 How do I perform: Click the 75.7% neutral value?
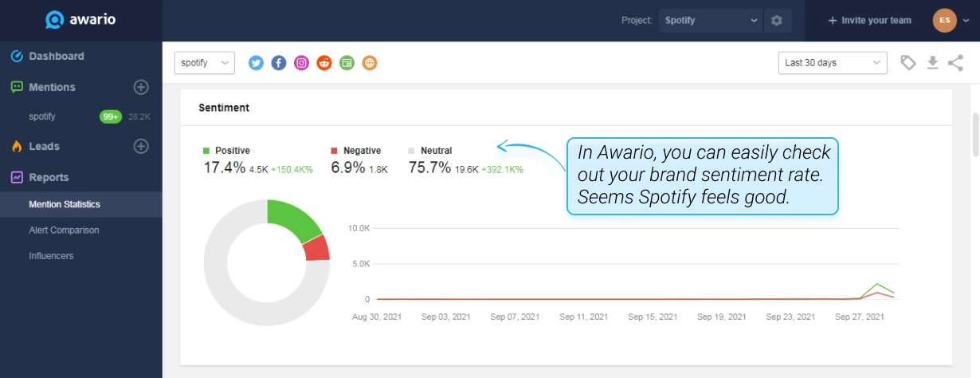[x=429, y=167]
